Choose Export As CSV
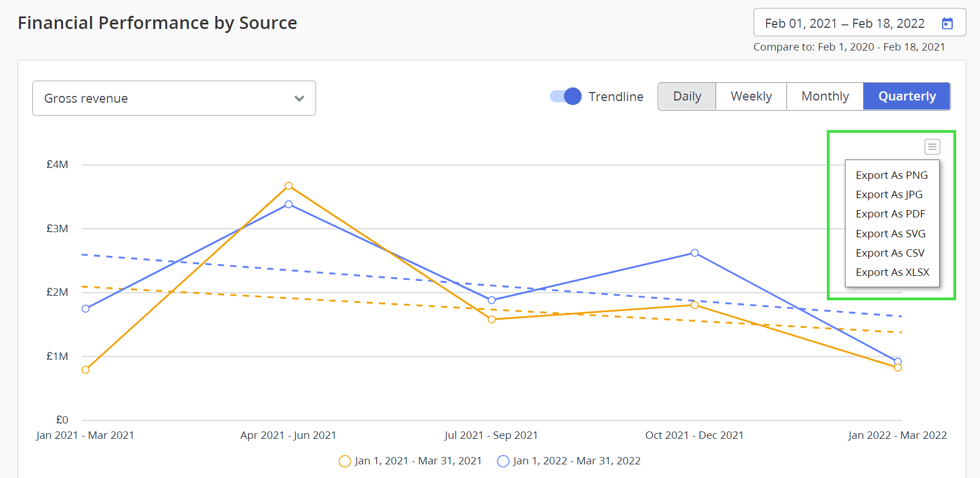The height and width of the screenshot is (478, 980). click(x=890, y=253)
